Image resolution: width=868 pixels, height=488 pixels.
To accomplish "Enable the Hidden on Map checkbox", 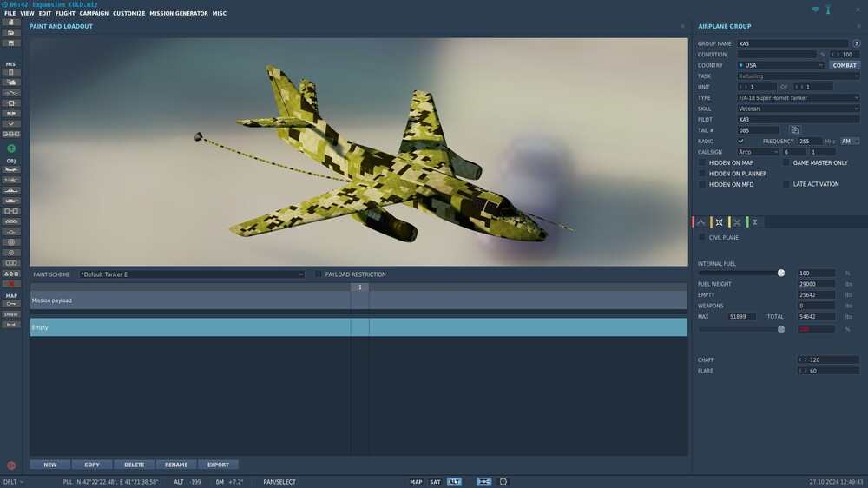I will click(x=702, y=162).
